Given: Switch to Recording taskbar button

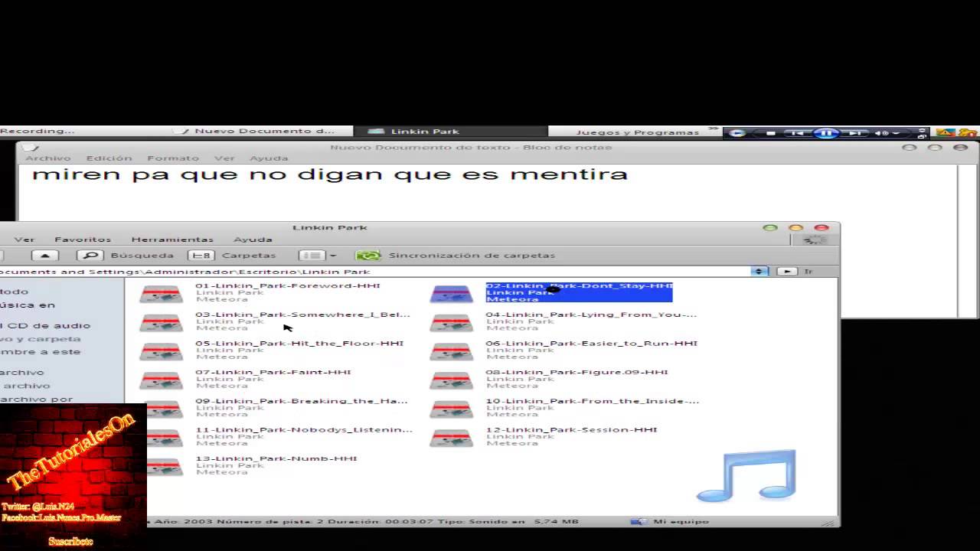Looking at the screenshot, I should point(38,132).
